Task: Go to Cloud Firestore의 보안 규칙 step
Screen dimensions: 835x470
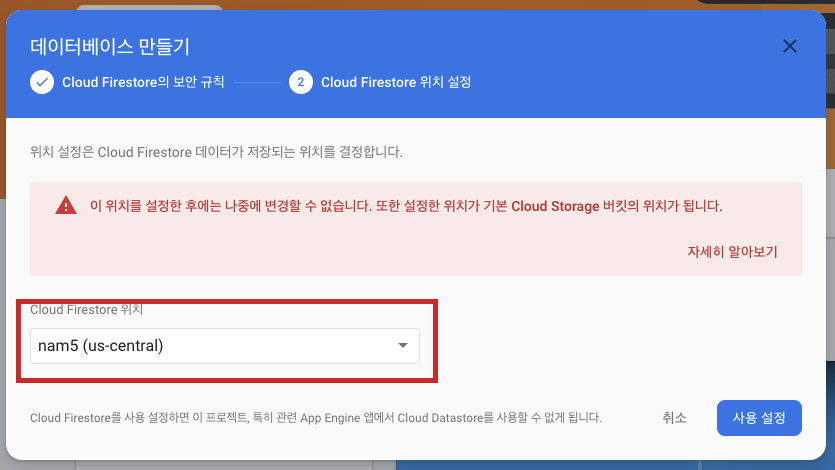Action: pyautogui.click(x=143, y=83)
